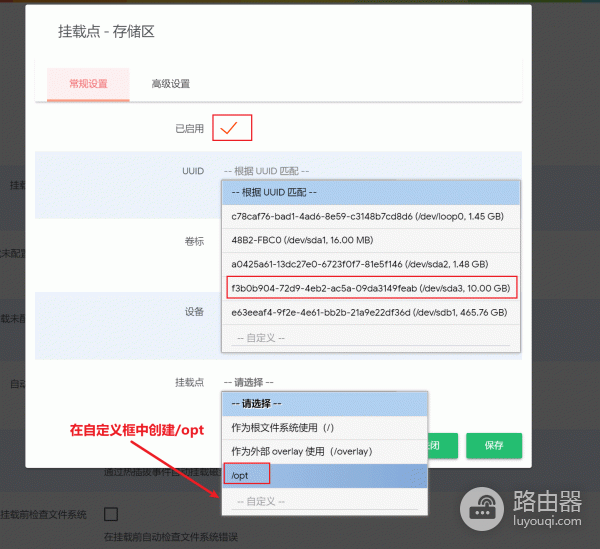The height and width of the screenshot is (549, 600).
Task: Choose the 48B2-FBC0 /dev/sda1 entry
Action: (x=371, y=240)
